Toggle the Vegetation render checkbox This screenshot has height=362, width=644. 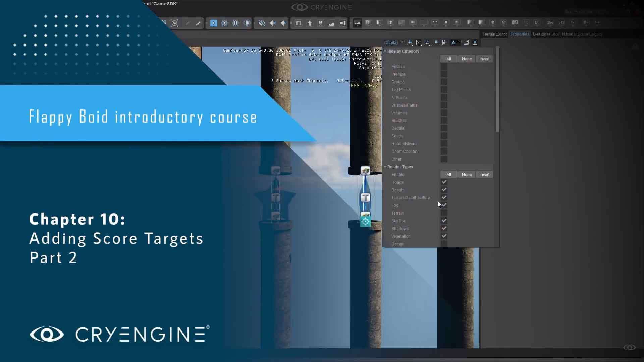click(x=444, y=236)
